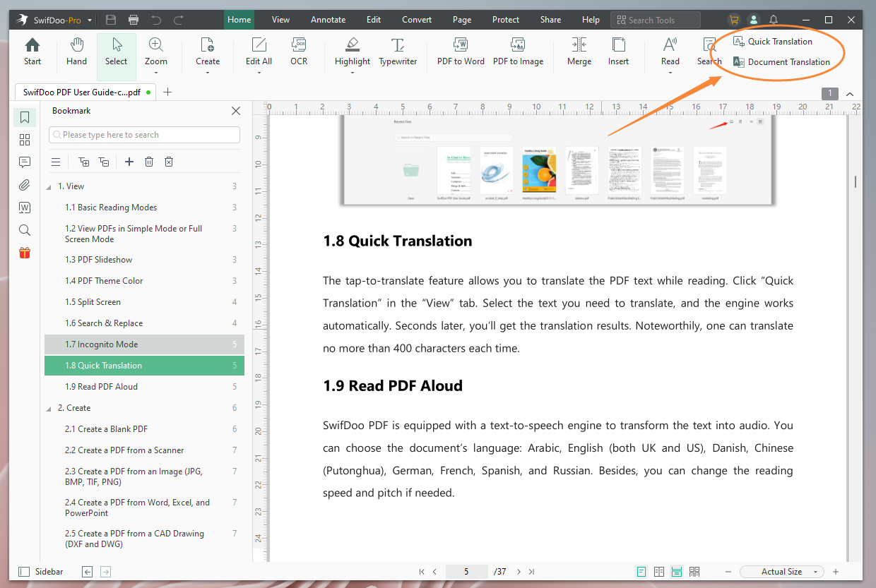This screenshot has height=588, width=876.
Task: Go to the first page
Action: click(422, 572)
